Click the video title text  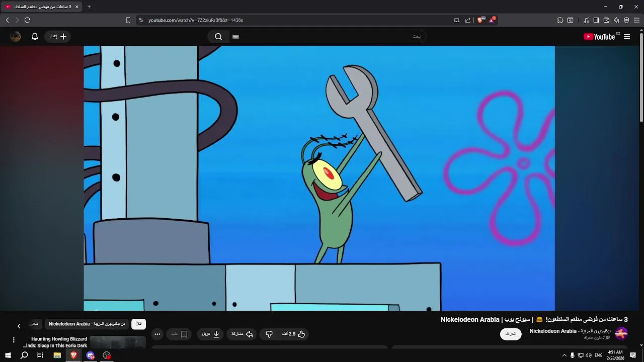[534, 319]
